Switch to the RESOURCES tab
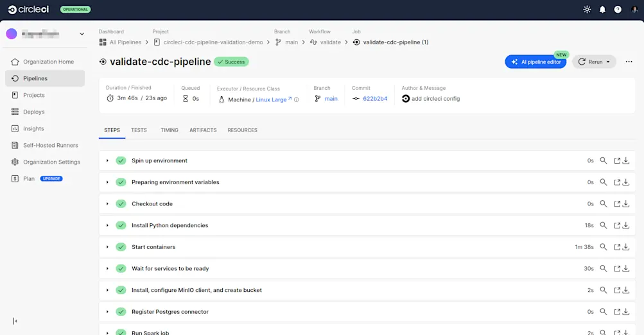This screenshot has height=335, width=644. (x=242, y=130)
